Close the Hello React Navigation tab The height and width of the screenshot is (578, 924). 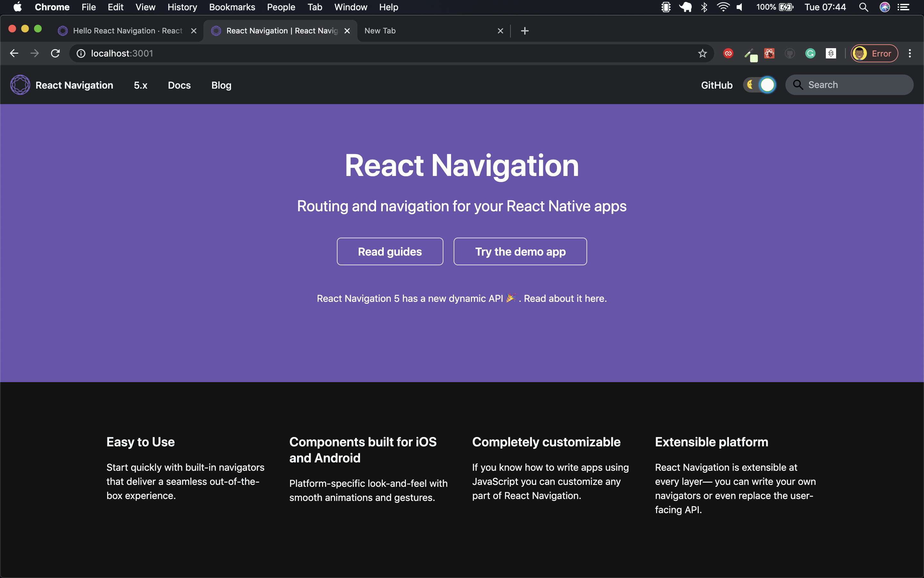pyautogui.click(x=193, y=31)
